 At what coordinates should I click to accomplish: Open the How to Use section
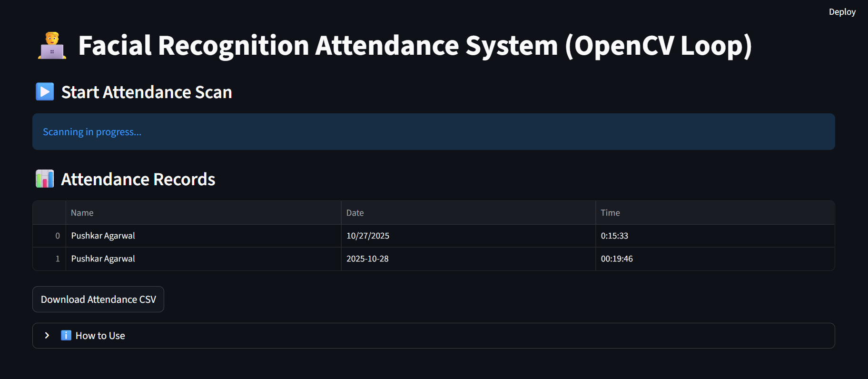100,336
